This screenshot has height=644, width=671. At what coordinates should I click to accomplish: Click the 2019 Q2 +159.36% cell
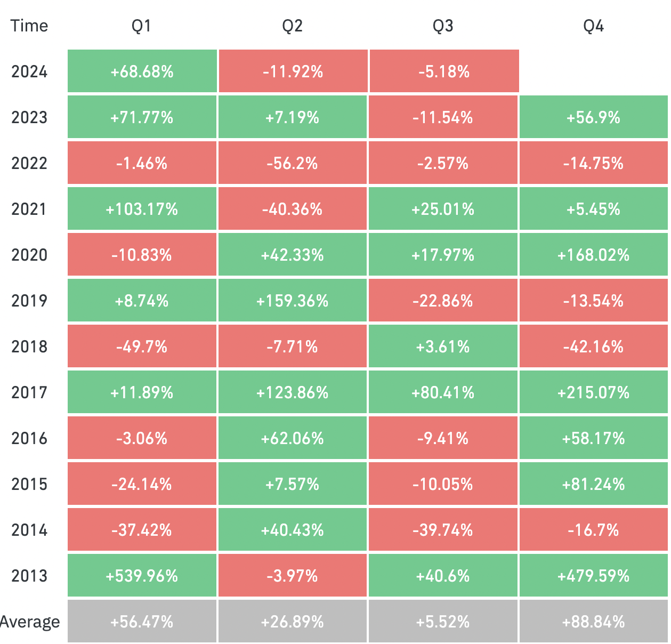(x=293, y=301)
